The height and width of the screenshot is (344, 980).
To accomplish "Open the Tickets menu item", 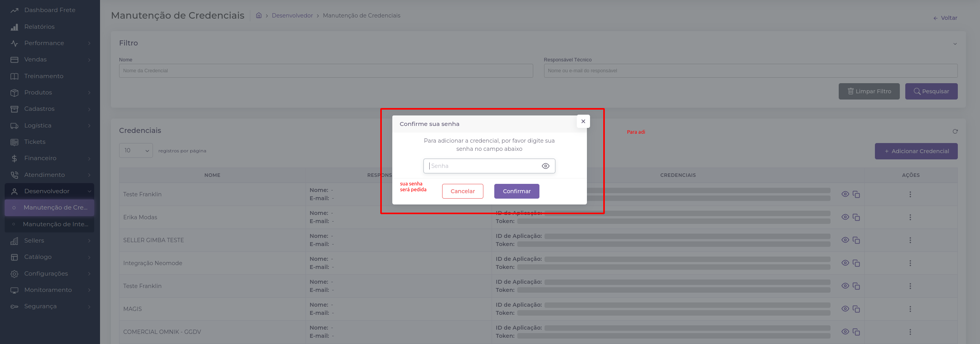I will pos(35,142).
